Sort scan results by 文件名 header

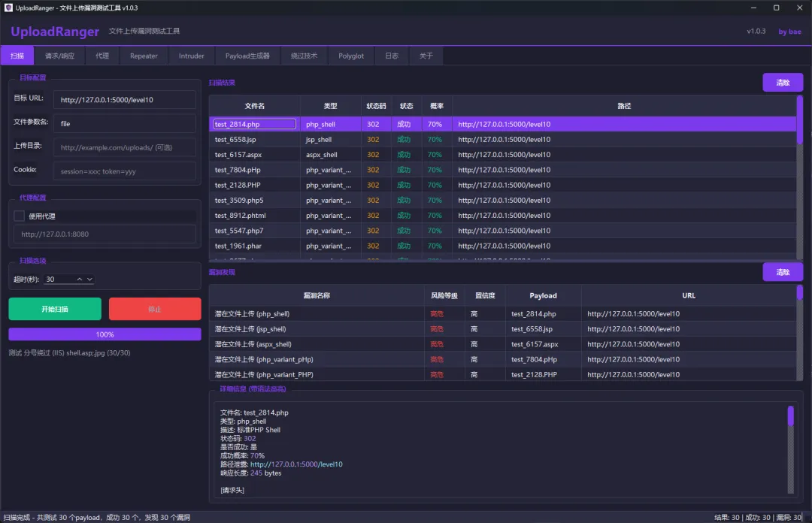(254, 106)
